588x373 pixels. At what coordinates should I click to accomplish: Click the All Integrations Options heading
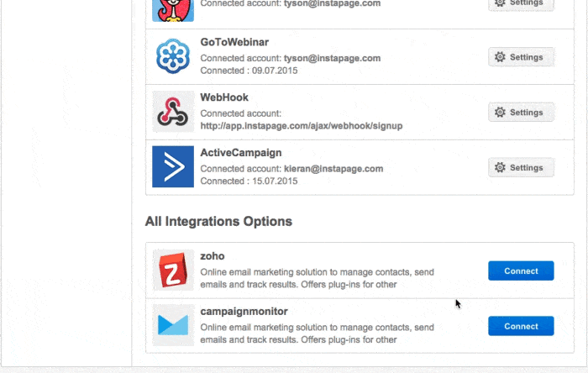coord(218,221)
